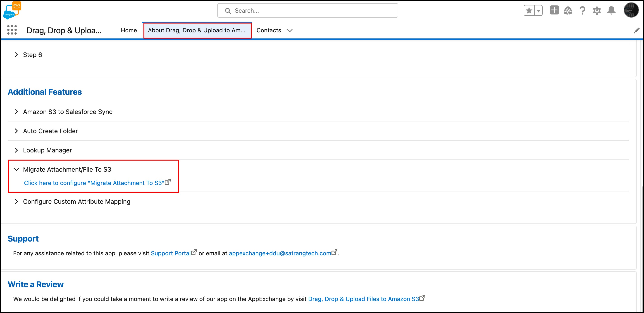Select the About Drag, Drop & Upload tab
Screen dimensions: 644x313
click(x=196, y=30)
